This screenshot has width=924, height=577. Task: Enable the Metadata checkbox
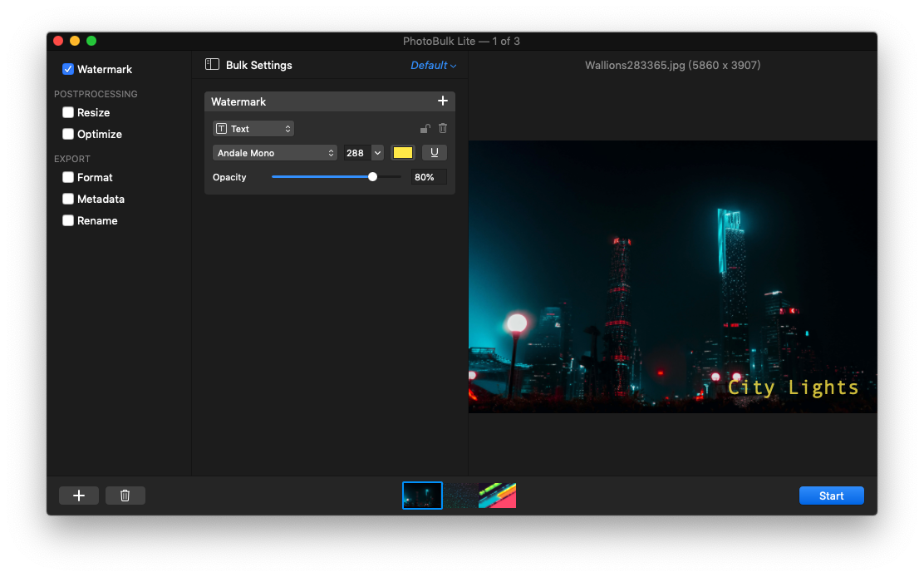[x=68, y=200]
